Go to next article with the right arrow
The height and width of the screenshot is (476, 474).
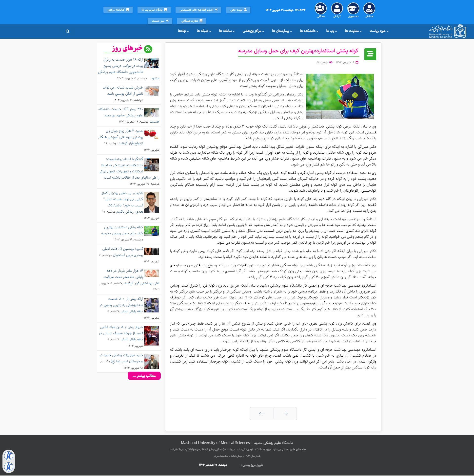click(285, 414)
